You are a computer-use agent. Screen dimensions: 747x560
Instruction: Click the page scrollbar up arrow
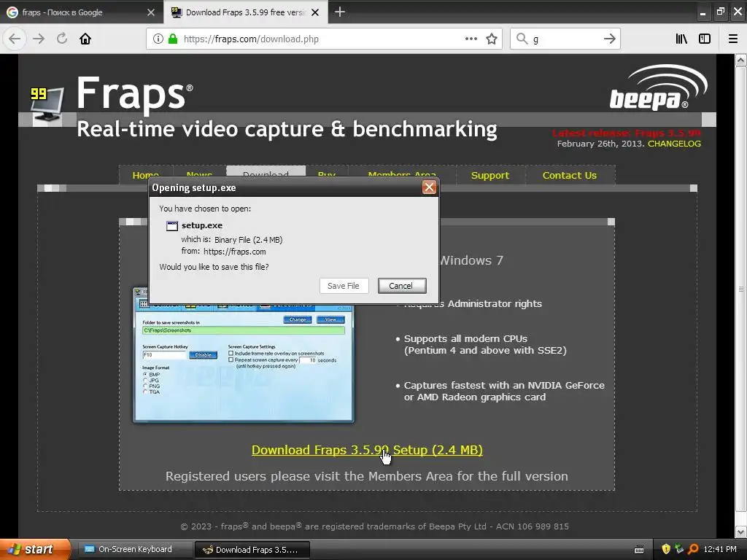point(741,60)
